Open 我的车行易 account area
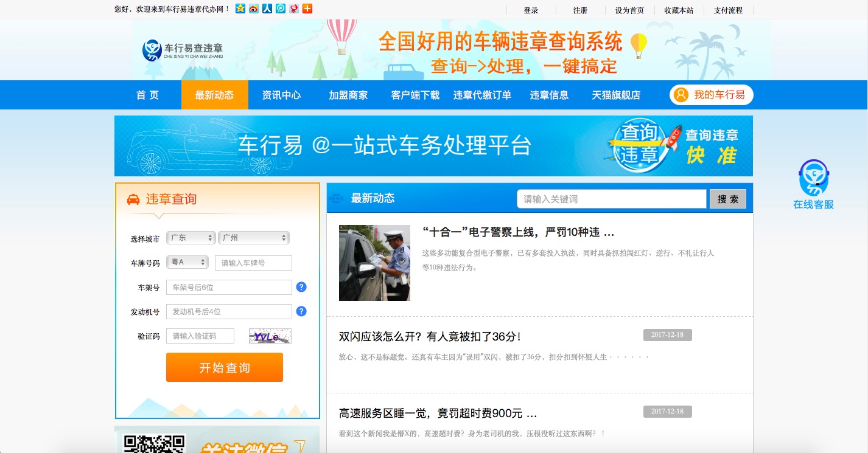 711,95
